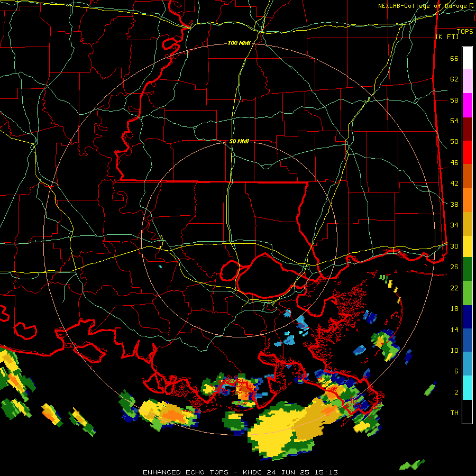The image size is (476, 476).
Task: Select the magenta legend swatch
Action: point(467,105)
